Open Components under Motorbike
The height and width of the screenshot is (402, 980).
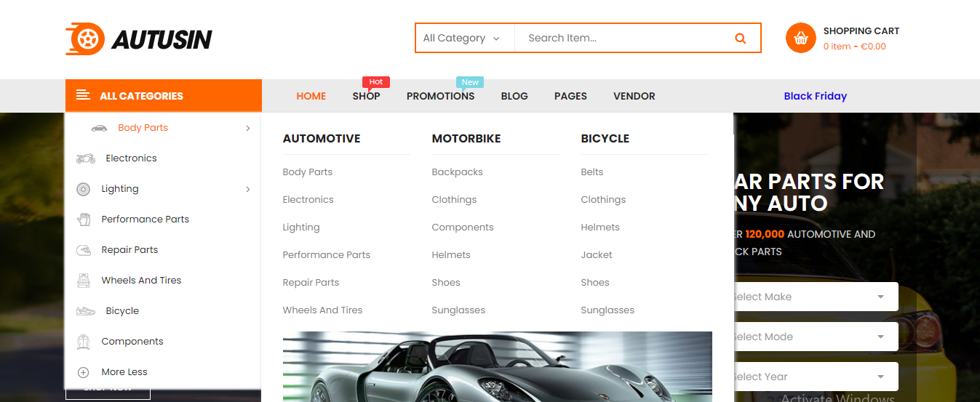point(463,228)
